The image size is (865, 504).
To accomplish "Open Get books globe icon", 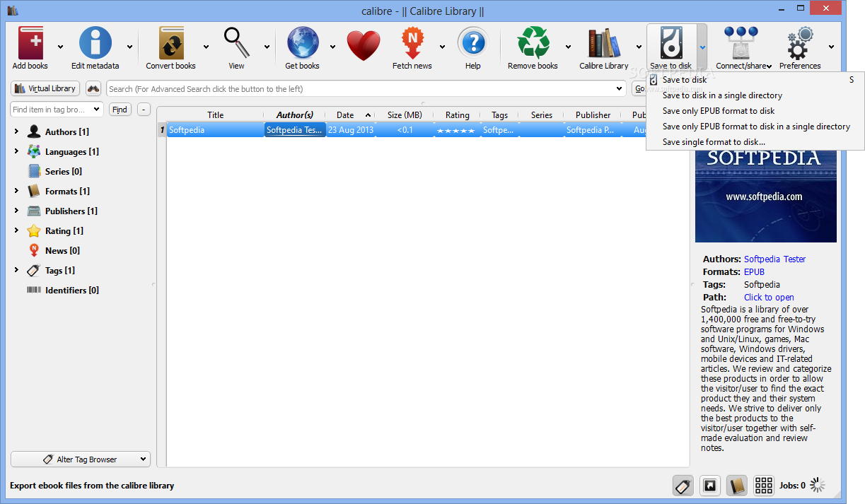I will tap(303, 44).
